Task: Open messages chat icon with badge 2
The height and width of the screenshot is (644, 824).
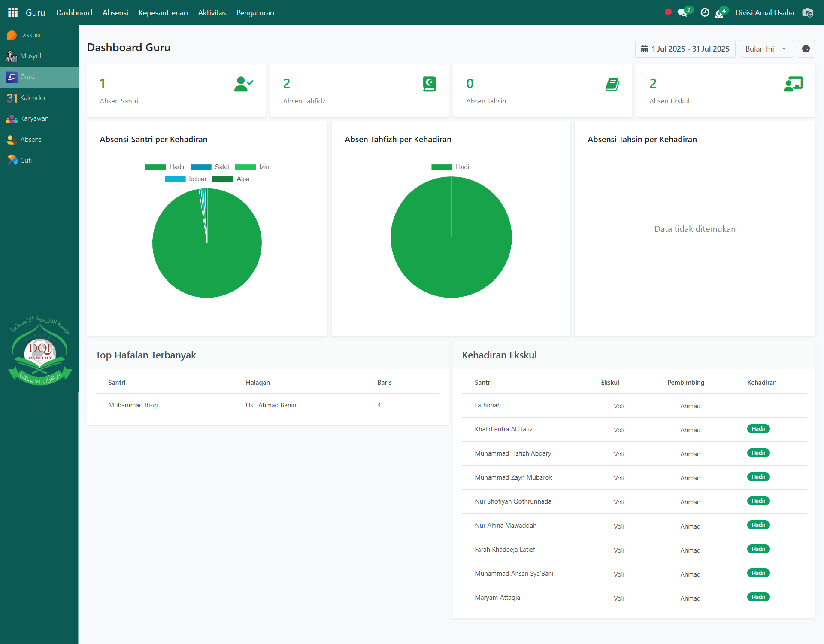Action: (x=682, y=12)
